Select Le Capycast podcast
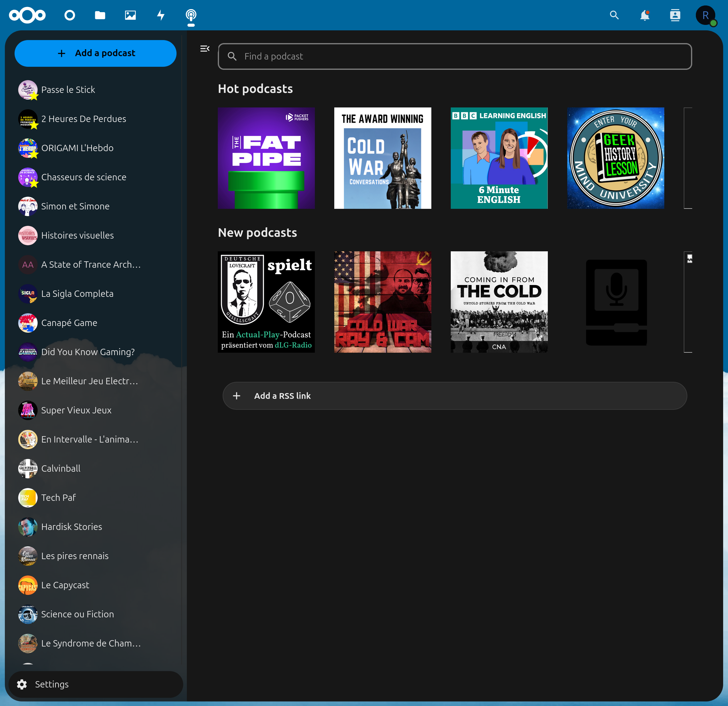728x706 pixels. [x=96, y=585]
